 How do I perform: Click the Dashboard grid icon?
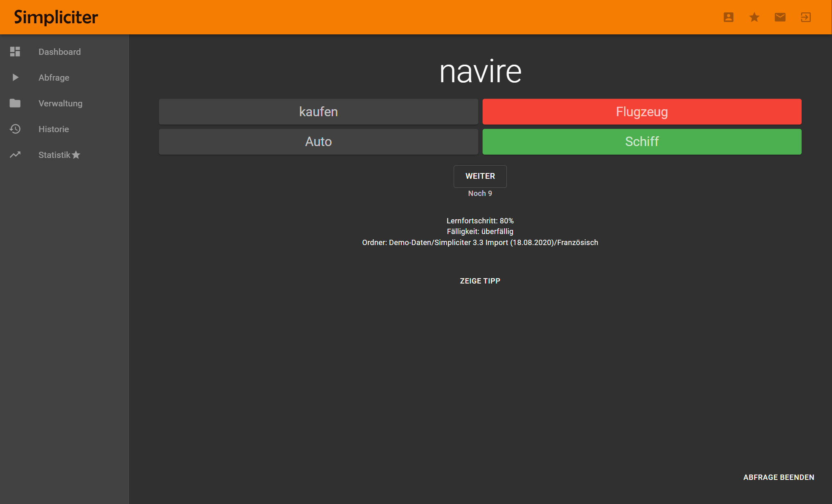(15, 52)
